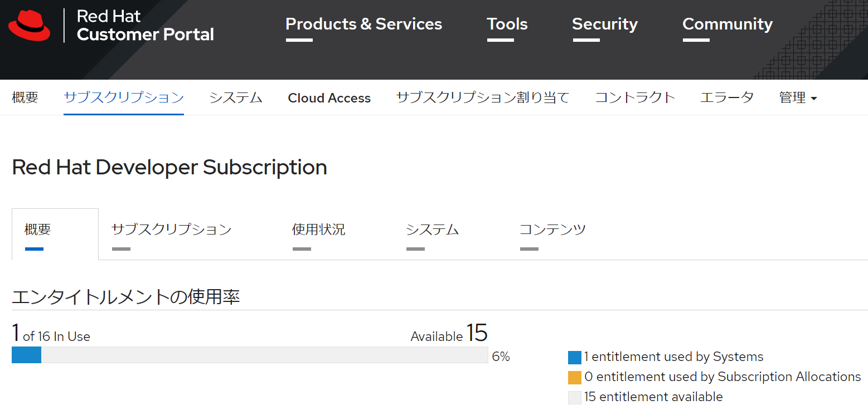Switch to the サブスクリプション tab below the title
Image resolution: width=868 pixels, height=405 pixels.
click(171, 230)
